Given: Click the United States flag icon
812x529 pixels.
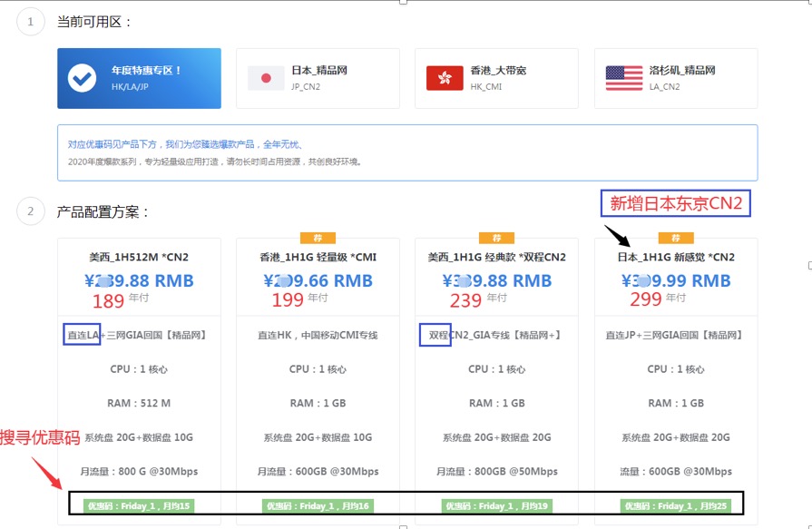Looking at the screenshot, I should pyautogui.click(x=623, y=78).
